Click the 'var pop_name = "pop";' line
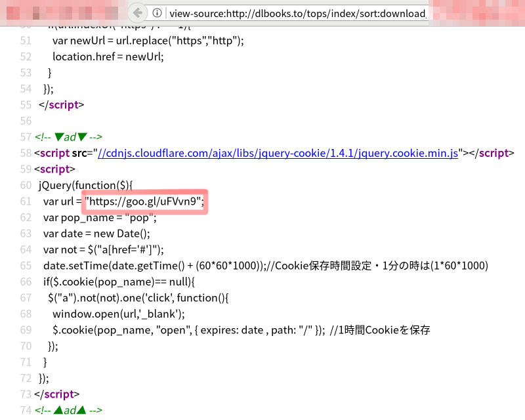525x420 pixels. (x=100, y=217)
